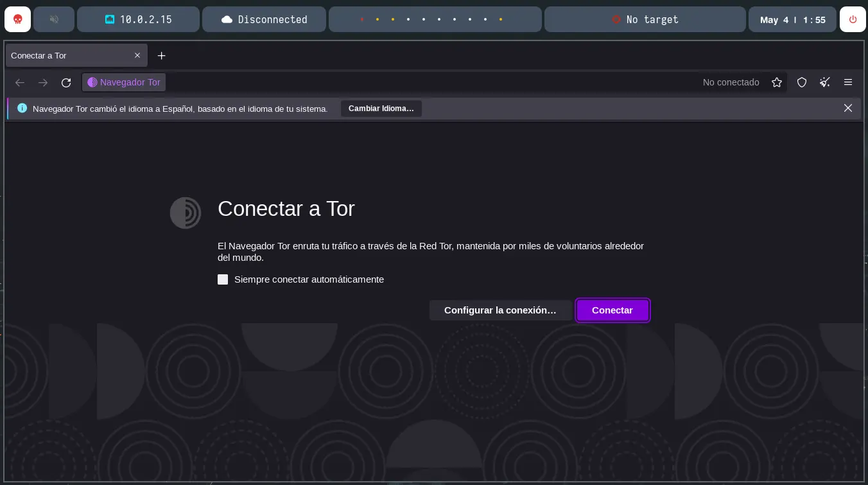This screenshot has width=868, height=485.
Task: Open the hamburger application menu
Action: (x=848, y=82)
